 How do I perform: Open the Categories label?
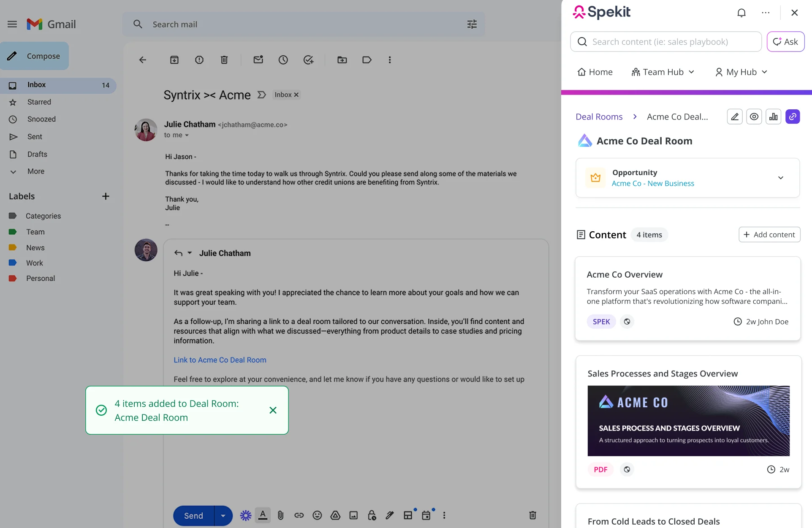click(x=43, y=216)
